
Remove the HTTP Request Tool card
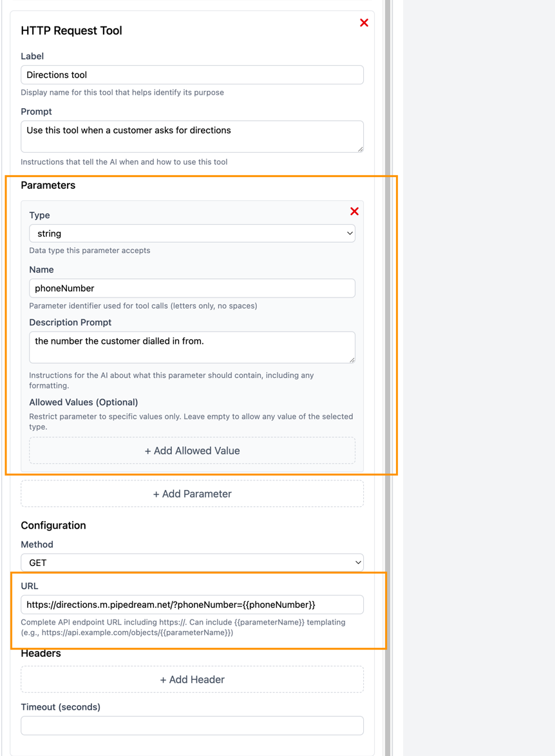(x=364, y=23)
